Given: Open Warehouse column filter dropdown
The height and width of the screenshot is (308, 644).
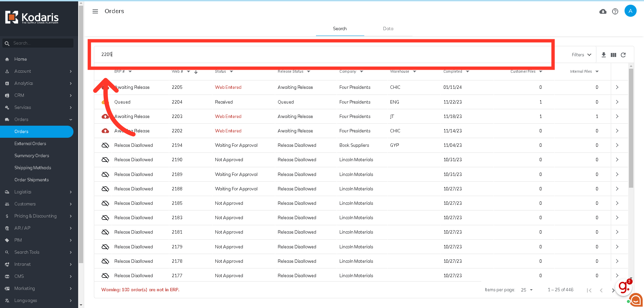Looking at the screenshot, I should pyautogui.click(x=415, y=71).
